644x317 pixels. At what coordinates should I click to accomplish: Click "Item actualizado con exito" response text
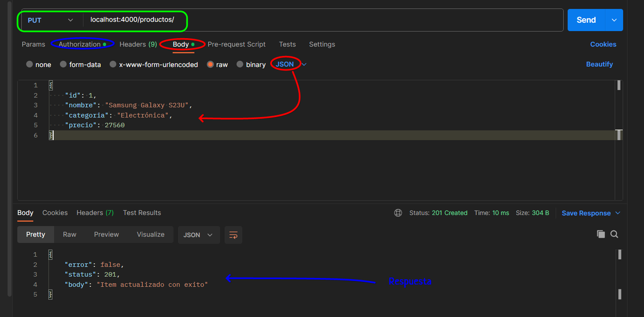pyautogui.click(x=152, y=284)
